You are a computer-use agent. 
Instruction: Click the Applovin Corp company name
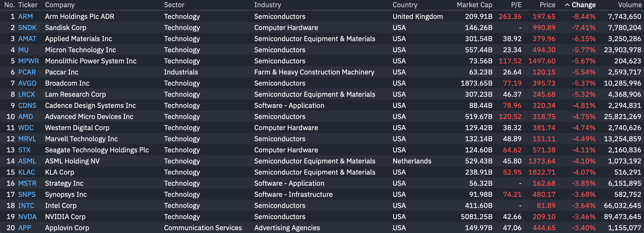click(67, 228)
